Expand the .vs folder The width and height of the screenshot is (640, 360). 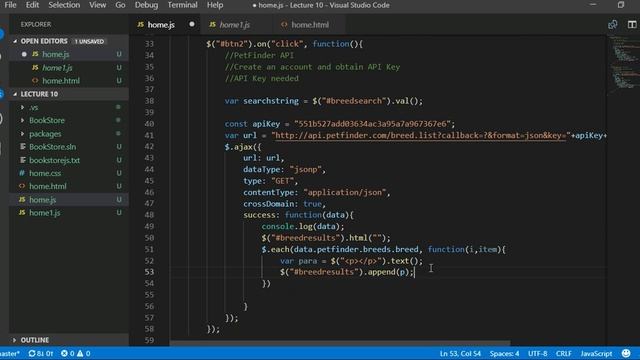tap(22, 107)
